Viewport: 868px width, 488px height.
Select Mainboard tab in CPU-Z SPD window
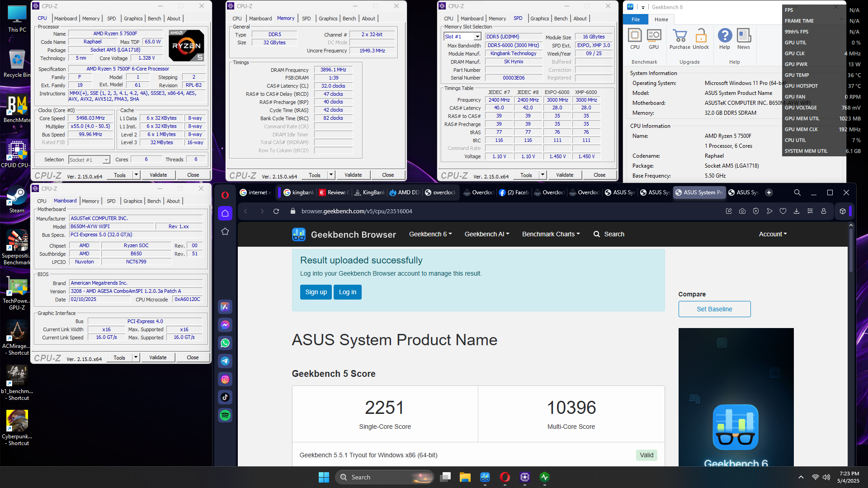coord(472,19)
